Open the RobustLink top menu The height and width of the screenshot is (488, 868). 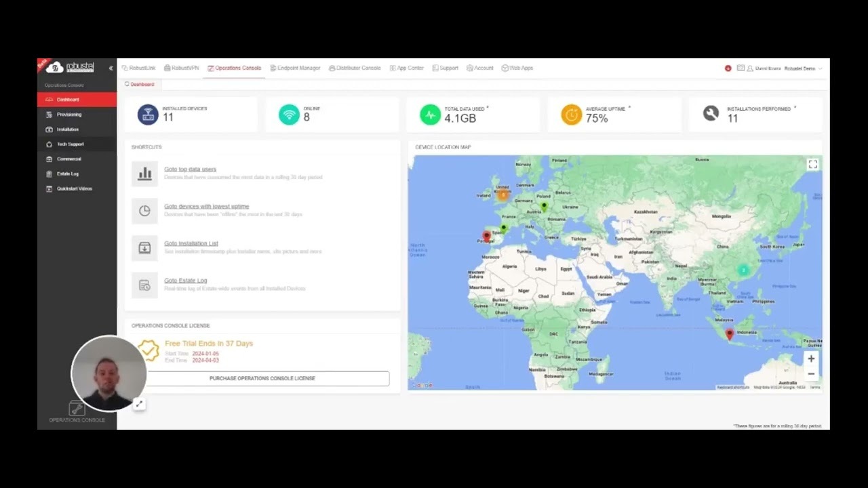coord(138,68)
